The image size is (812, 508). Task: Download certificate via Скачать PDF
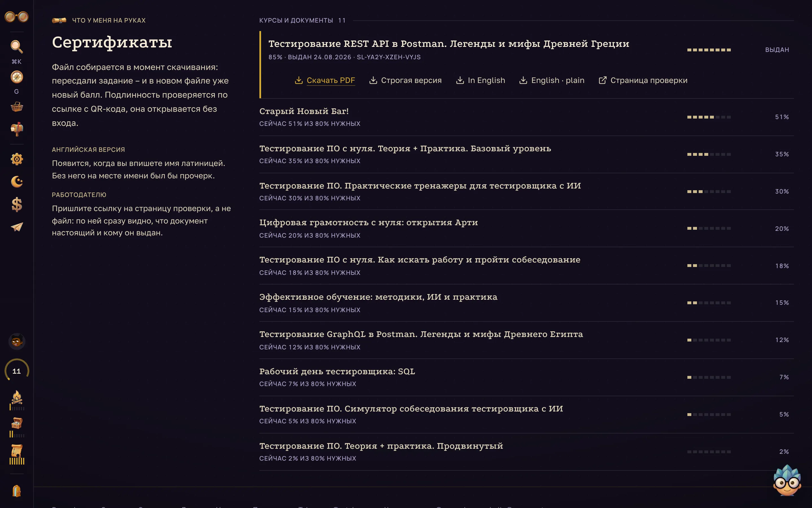coord(325,80)
